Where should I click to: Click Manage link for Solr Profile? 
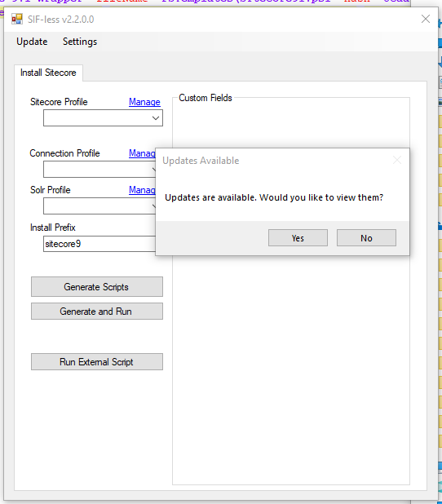point(142,190)
